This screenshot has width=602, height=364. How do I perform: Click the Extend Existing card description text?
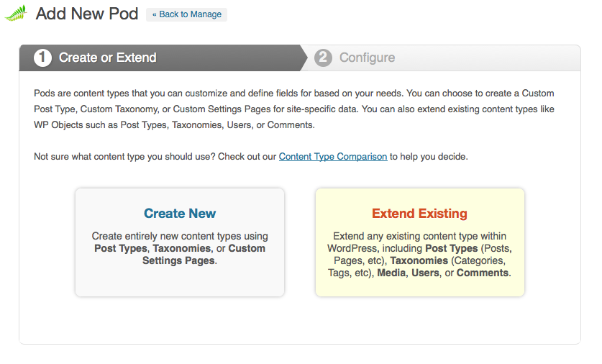pyautogui.click(x=419, y=255)
